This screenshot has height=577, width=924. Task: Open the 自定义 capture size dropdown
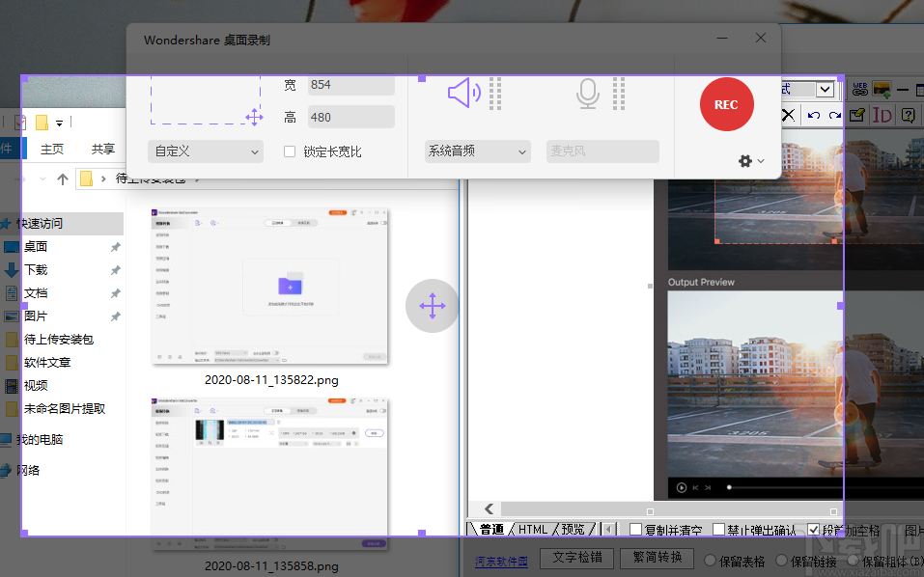[x=206, y=151]
